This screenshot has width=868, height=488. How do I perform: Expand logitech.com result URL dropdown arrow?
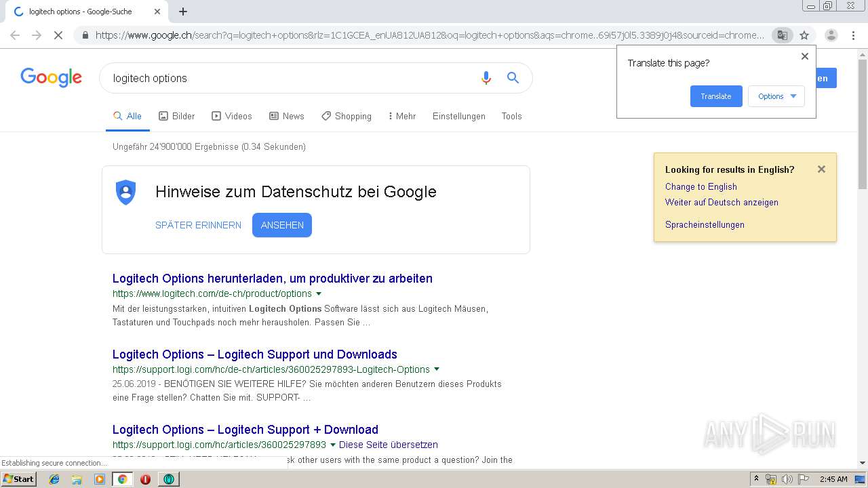click(x=319, y=294)
